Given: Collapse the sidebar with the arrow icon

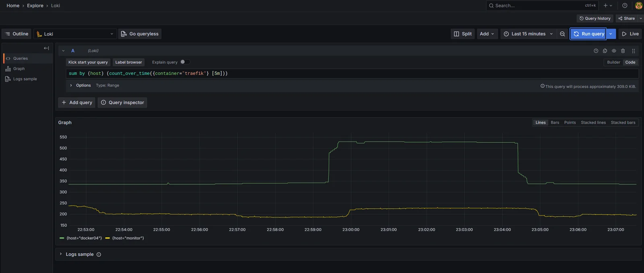Looking at the screenshot, I should [46, 48].
